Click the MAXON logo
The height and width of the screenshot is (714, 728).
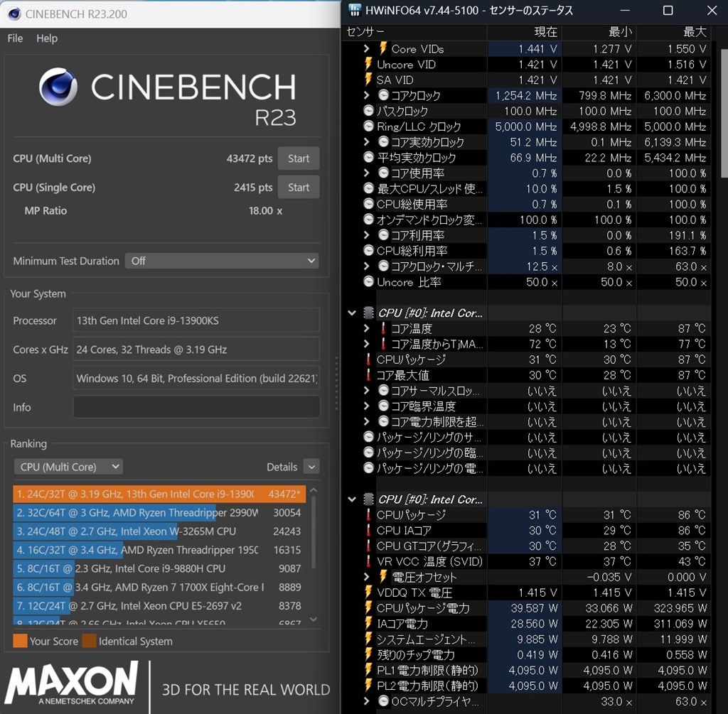[x=72, y=683]
